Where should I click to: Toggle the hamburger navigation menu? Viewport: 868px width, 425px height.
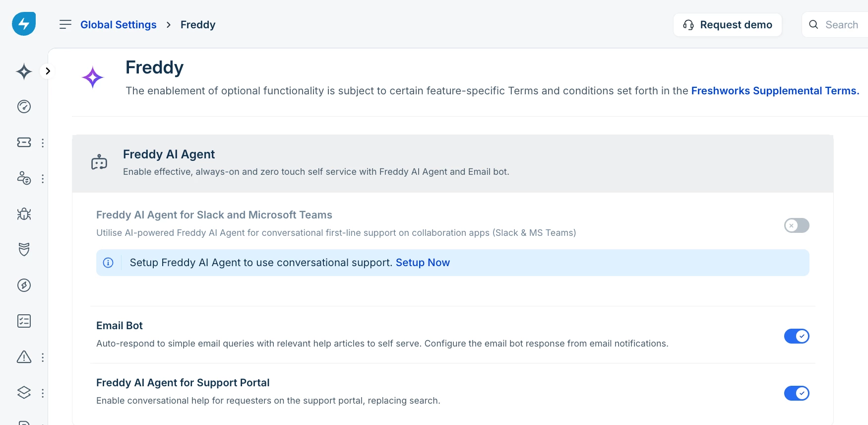tap(65, 25)
